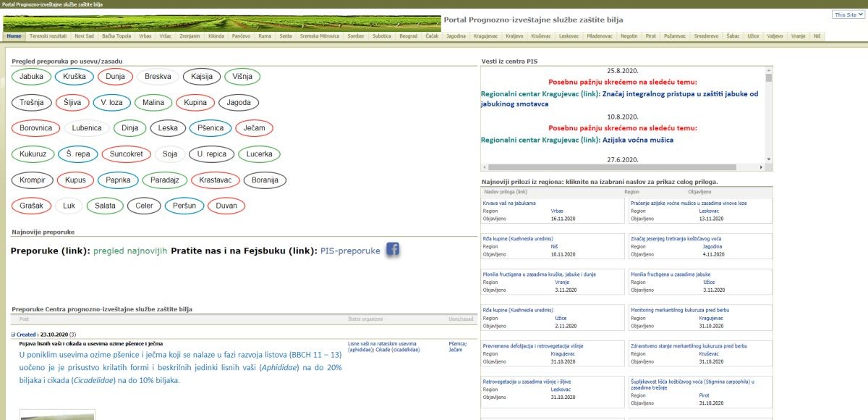The width and height of the screenshot is (868, 420).
Task: Pick the Krompir crop button
Action: click(32, 180)
